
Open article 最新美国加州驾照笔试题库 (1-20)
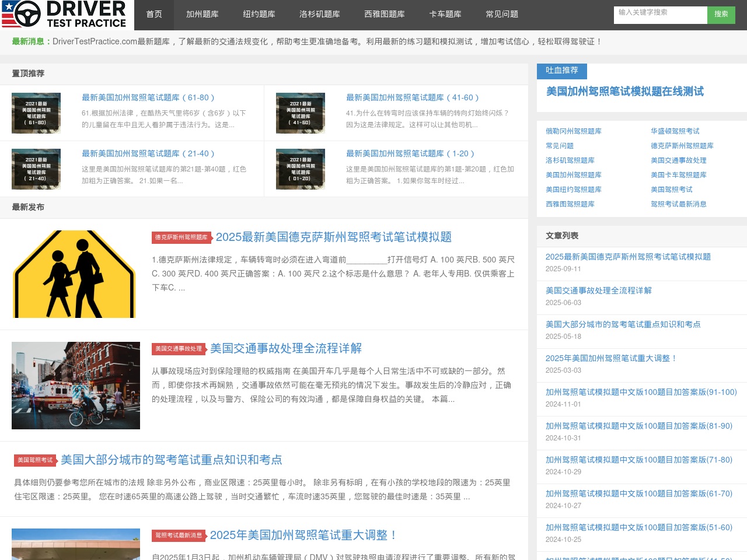[410, 154]
